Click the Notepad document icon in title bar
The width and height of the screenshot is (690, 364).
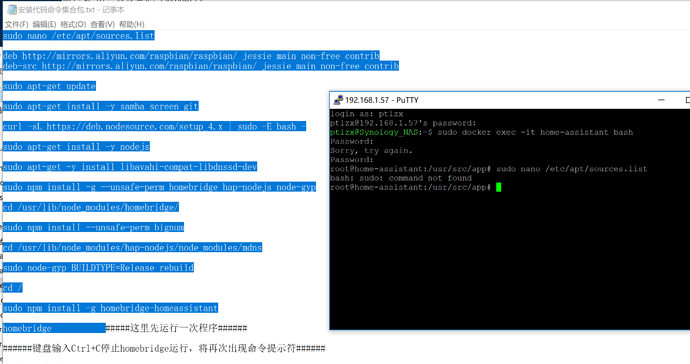tap(12, 9)
